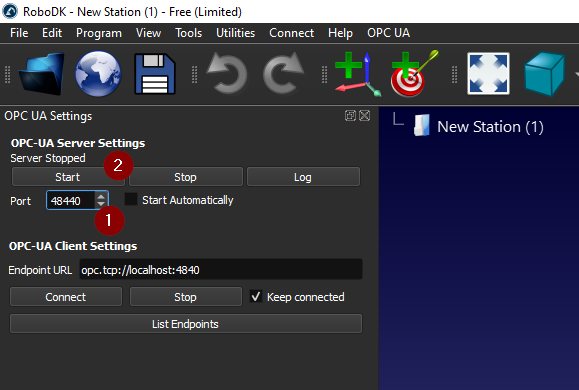Open the OPC UA menu
579x390 pixels.
[x=388, y=33]
